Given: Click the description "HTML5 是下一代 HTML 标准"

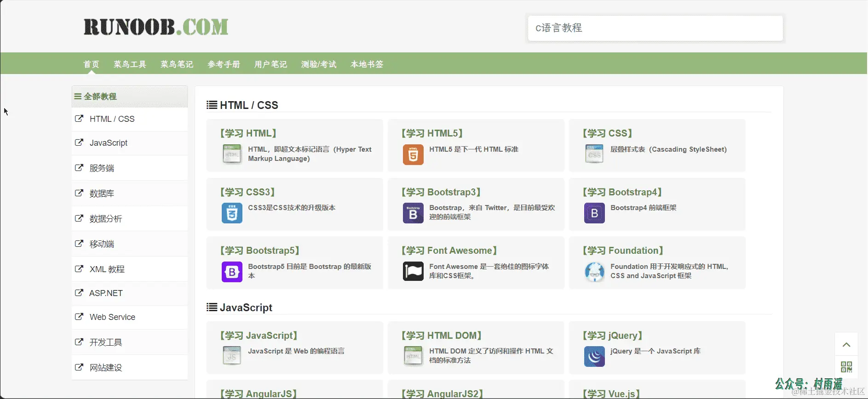Looking at the screenshot, I should pos(474,149).
